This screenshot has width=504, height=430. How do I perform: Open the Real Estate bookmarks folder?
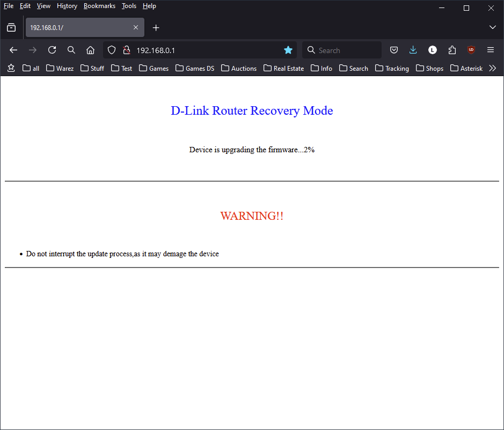284,69
